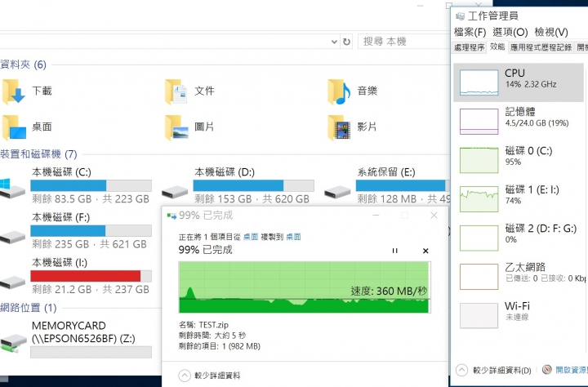Viewport: 588px width, 387px height.
Task: Click the text 名稱: TEST.zip
Action: point(203,325)
